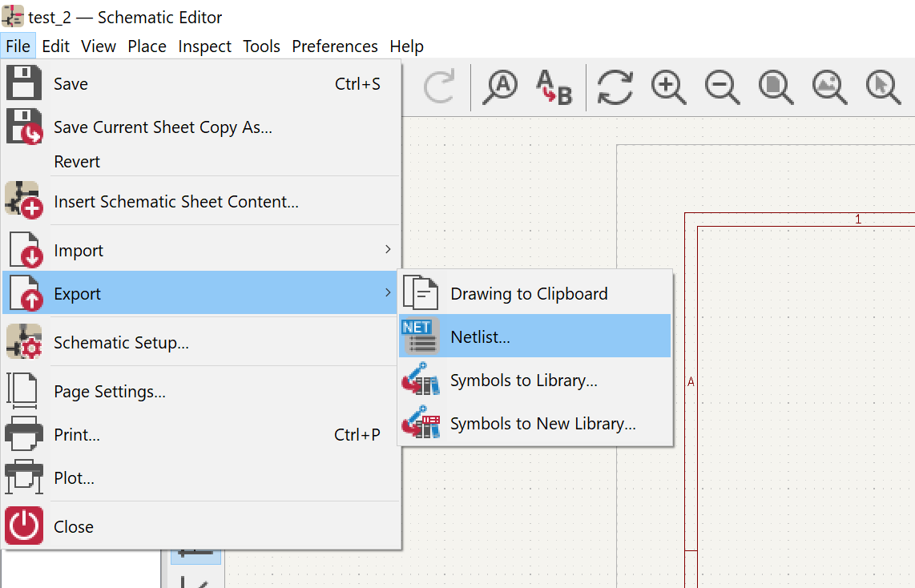915x588 pixels.
Task: Select Symbols to Library export option
Action: (x=535, y=379)
